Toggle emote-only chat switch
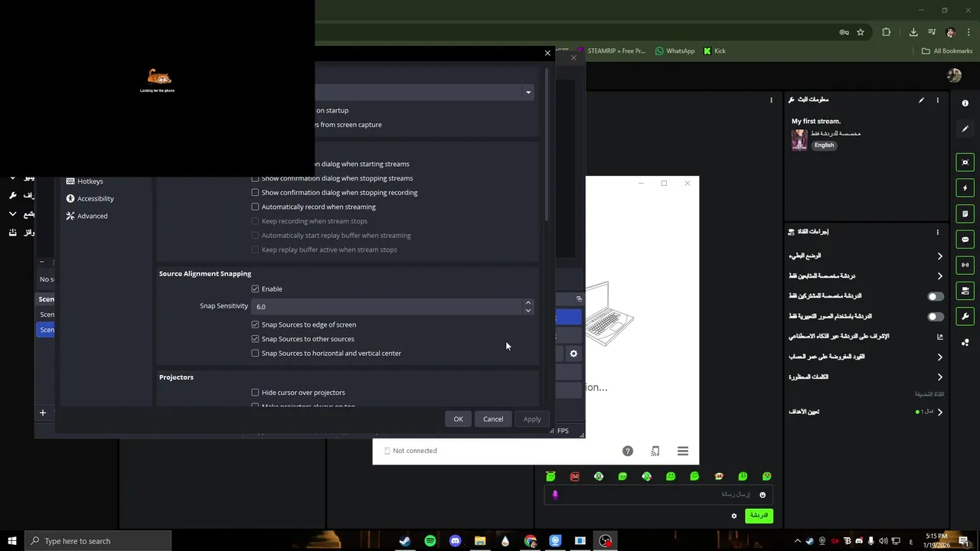 935,317
